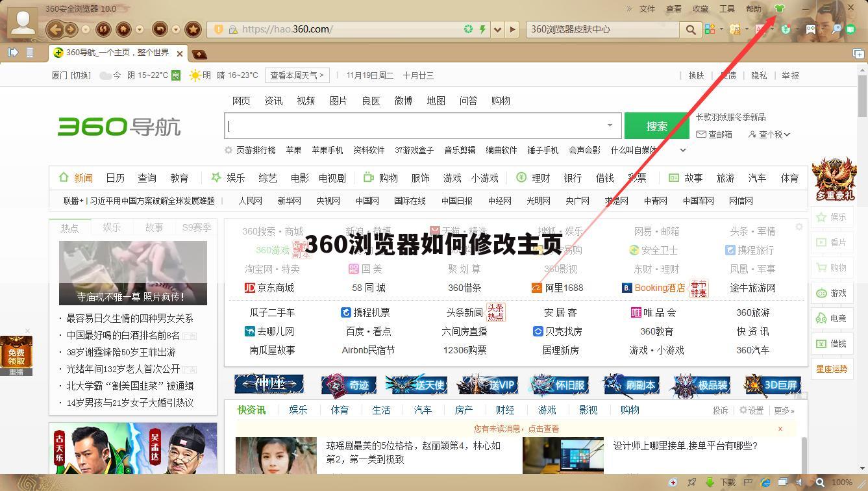
Task: Click the doctor medical kit icon in status bar
Action: point(673,483)
